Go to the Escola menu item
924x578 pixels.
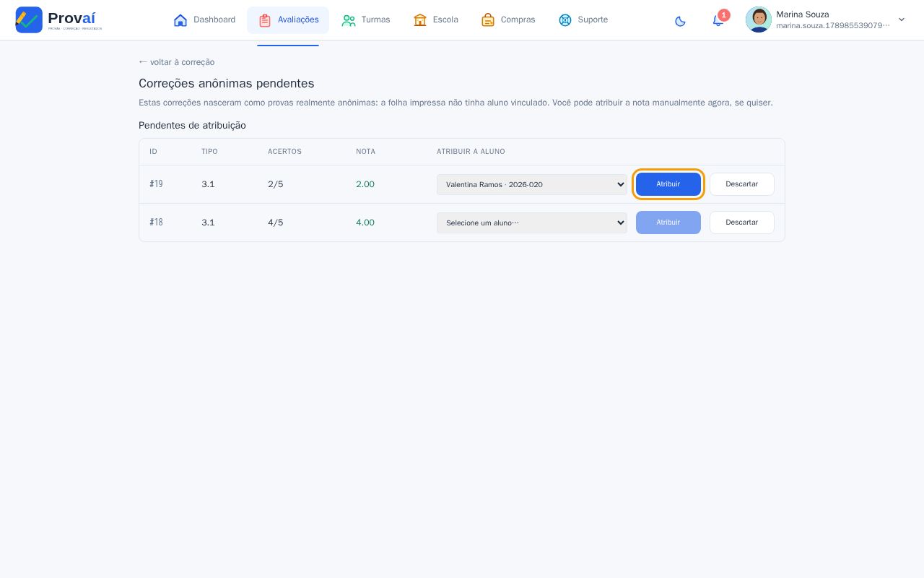(x=436, y=20)
